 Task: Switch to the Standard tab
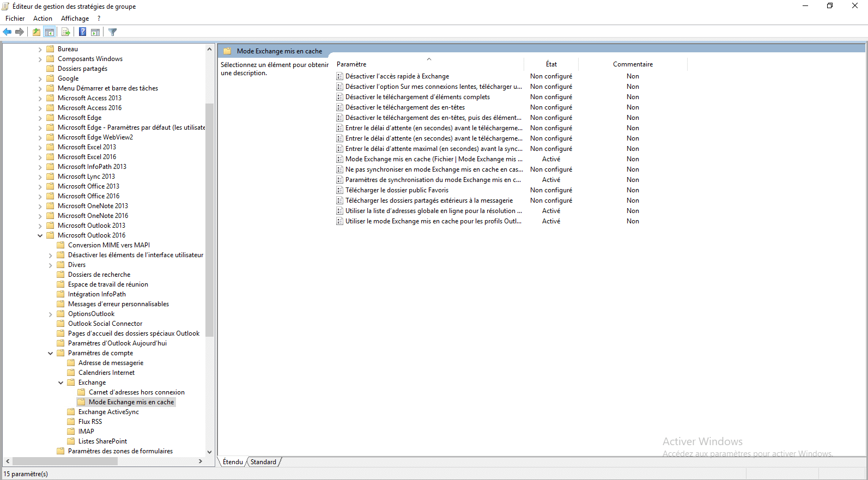pyautogui.click(x=263, y=462)
